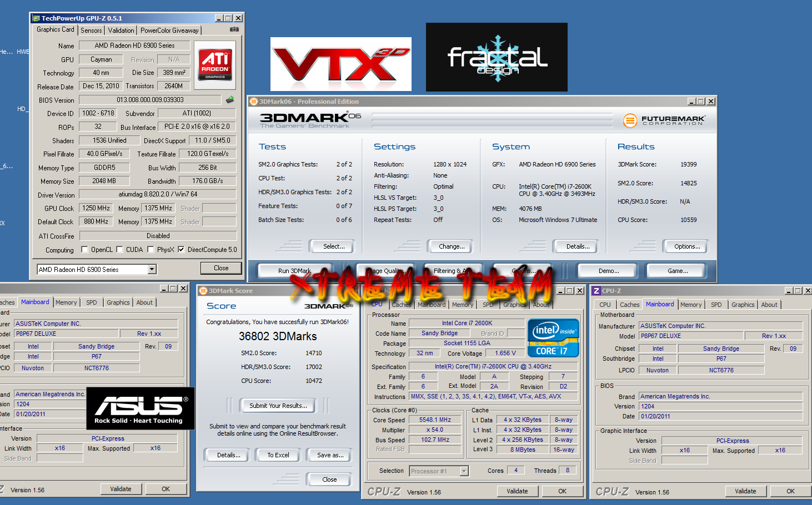Open the Caches tab in right CPU-Z window
Image resolution: width=812 pixels, height=505 pixels.
point(629,305)
